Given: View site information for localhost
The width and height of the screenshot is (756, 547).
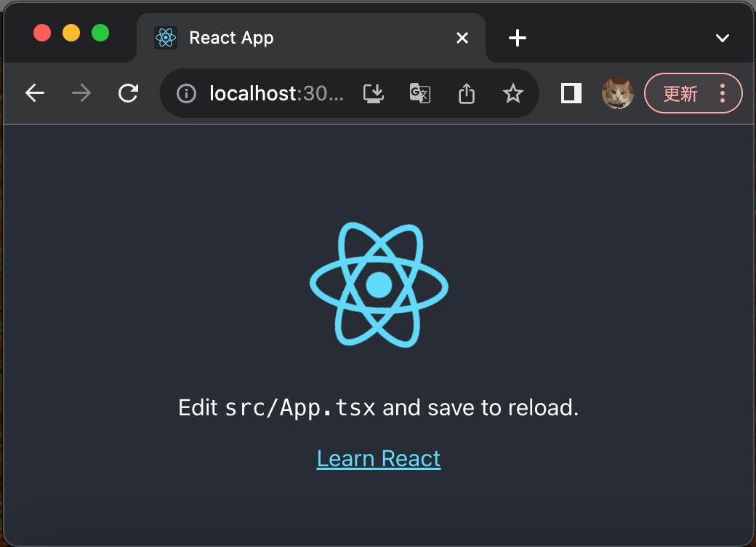Looking at the screenshot, I should [x=186, y=94].
